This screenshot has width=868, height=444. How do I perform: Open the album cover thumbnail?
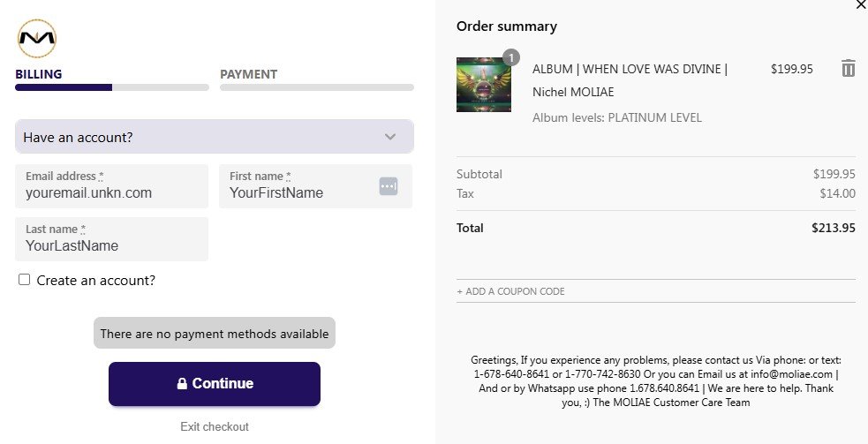[483, 85]
